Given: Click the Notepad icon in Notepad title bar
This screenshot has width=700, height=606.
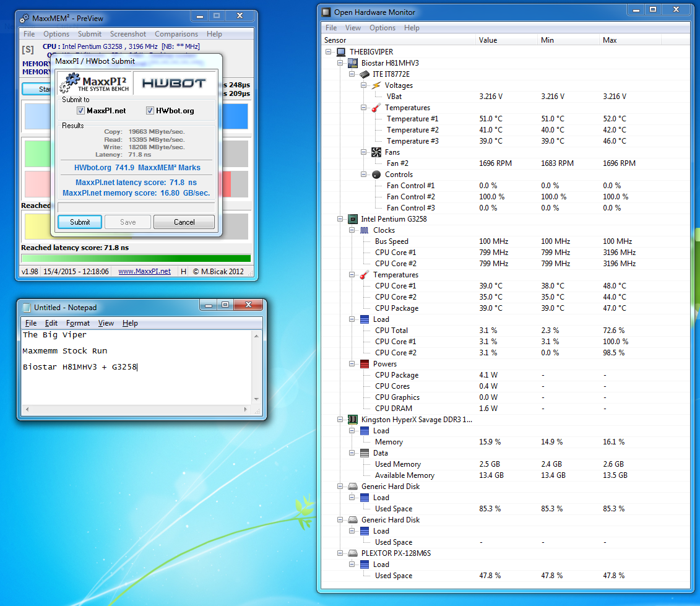Looking at the screenshot, I should pyautogui.click(x=27, y=307).
